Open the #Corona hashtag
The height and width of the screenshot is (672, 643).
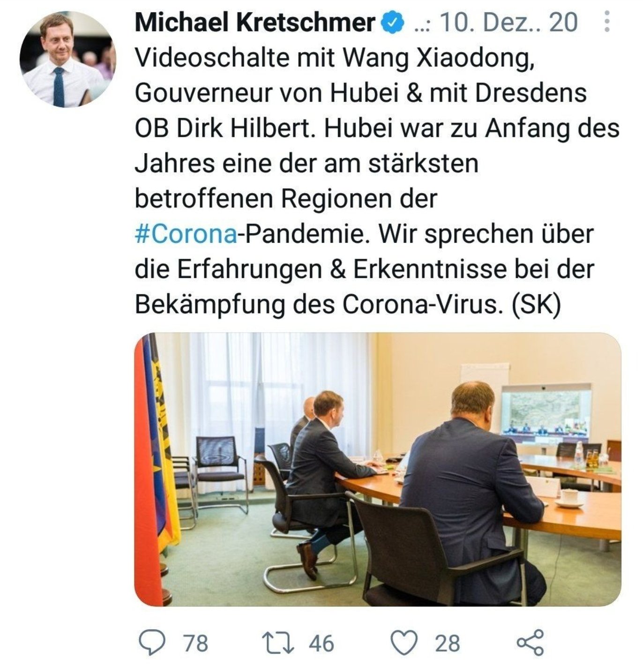tap(187, 234)
